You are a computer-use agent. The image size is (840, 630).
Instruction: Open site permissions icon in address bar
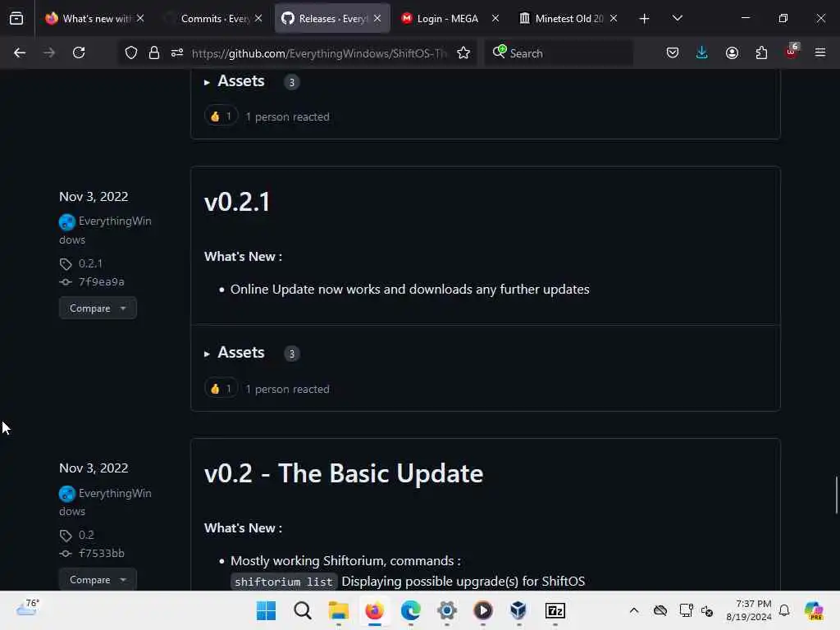click(x=177, y=52)
